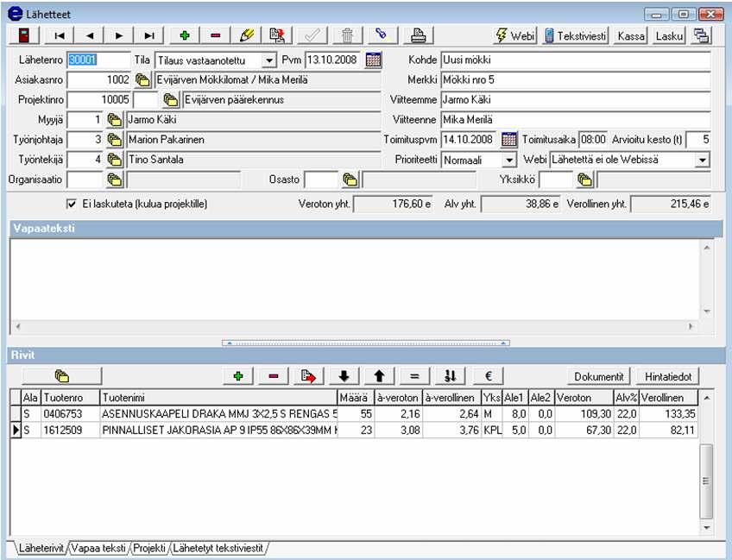Click Verollinen cell 133,35
Viewport: 732px width, 560px height.
(668, 414)
